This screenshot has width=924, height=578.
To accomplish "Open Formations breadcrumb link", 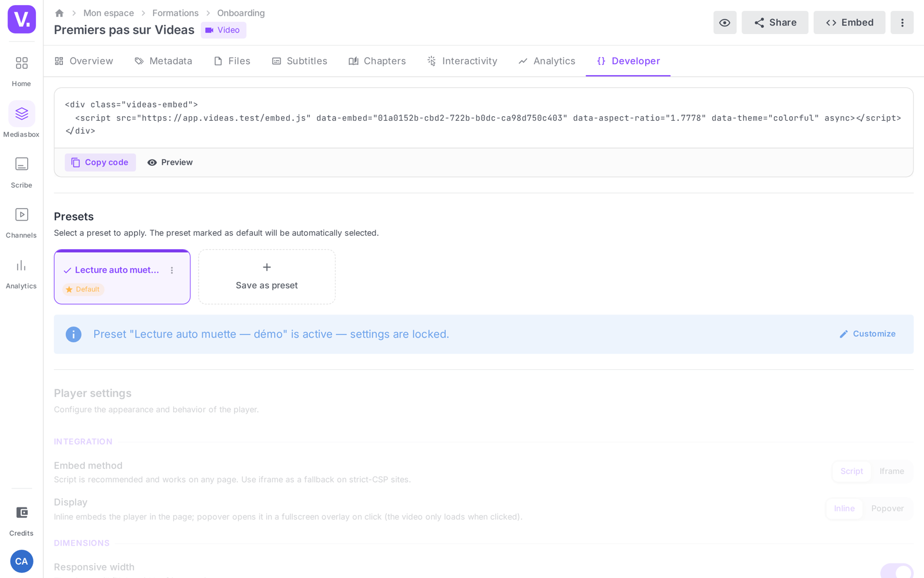I will (176, 13).
